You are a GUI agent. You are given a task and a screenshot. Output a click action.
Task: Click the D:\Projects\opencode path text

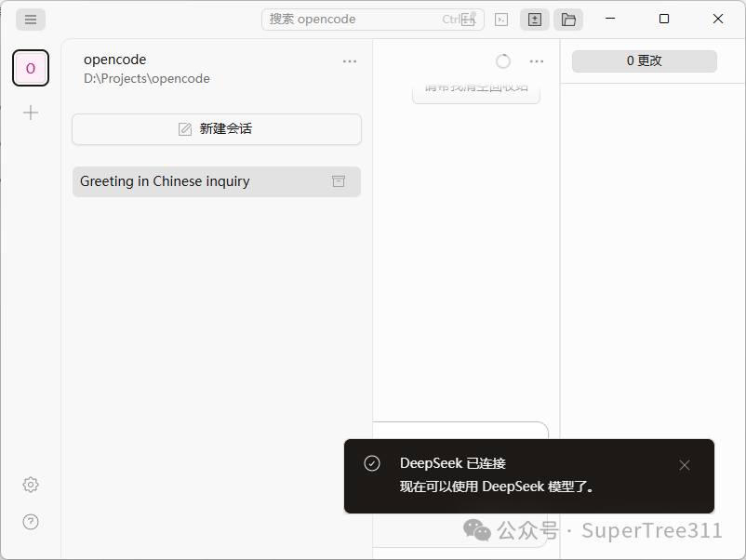pyautogui.click(x=147, y=78)
